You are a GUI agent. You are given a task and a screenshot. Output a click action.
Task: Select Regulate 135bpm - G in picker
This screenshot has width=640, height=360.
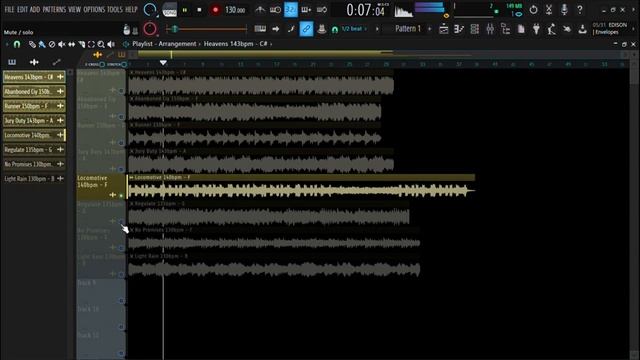point(34,149)
